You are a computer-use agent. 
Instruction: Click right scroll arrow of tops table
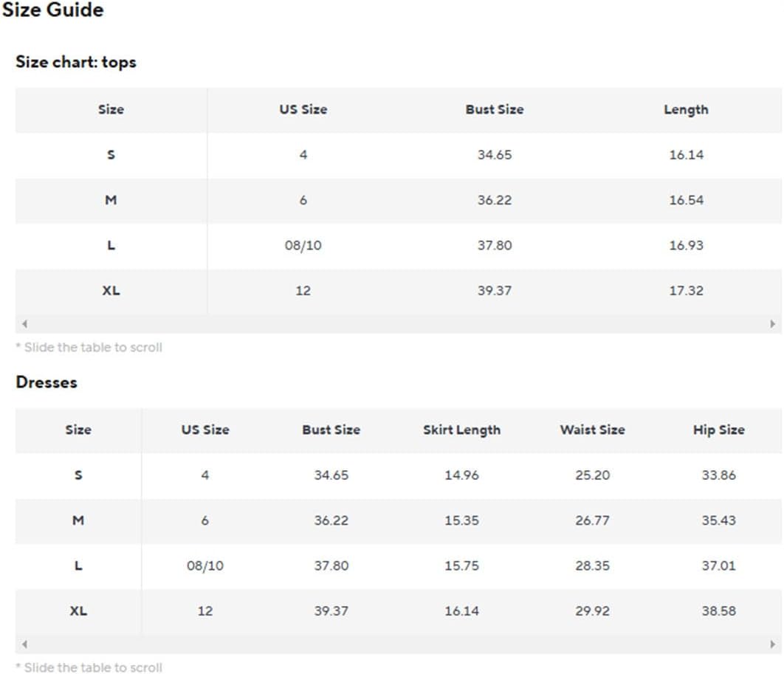[772, 324]
